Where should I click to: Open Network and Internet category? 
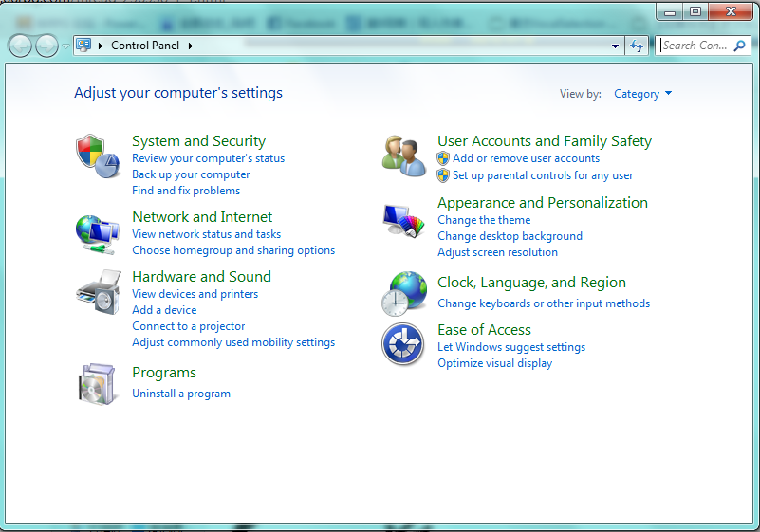pos(202,216)
